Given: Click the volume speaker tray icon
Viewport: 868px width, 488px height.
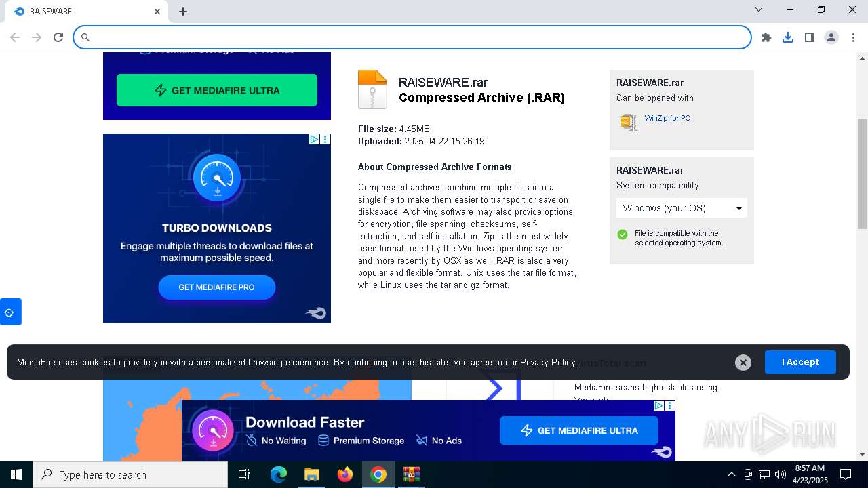Looking at the screenshot, I should [x=781, y=474].
